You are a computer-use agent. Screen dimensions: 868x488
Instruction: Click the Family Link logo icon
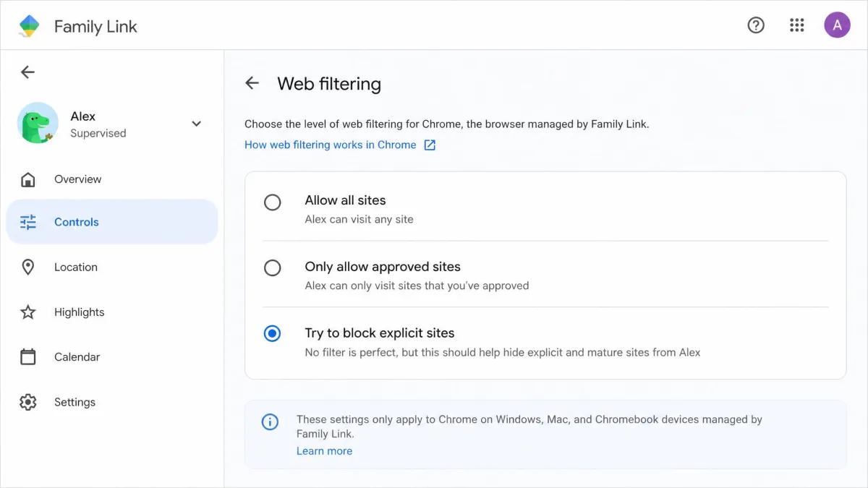coord(29,26)
